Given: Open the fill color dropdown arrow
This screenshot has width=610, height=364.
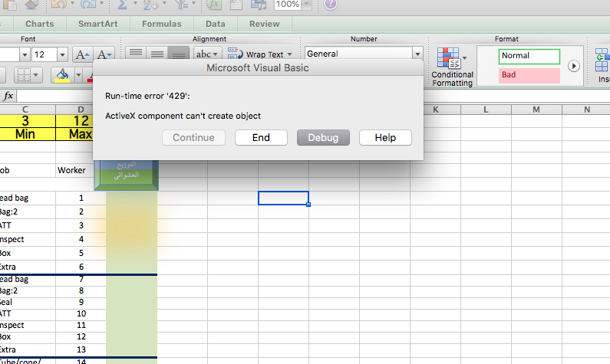Looking at the screenshot, I should point(78,74).
